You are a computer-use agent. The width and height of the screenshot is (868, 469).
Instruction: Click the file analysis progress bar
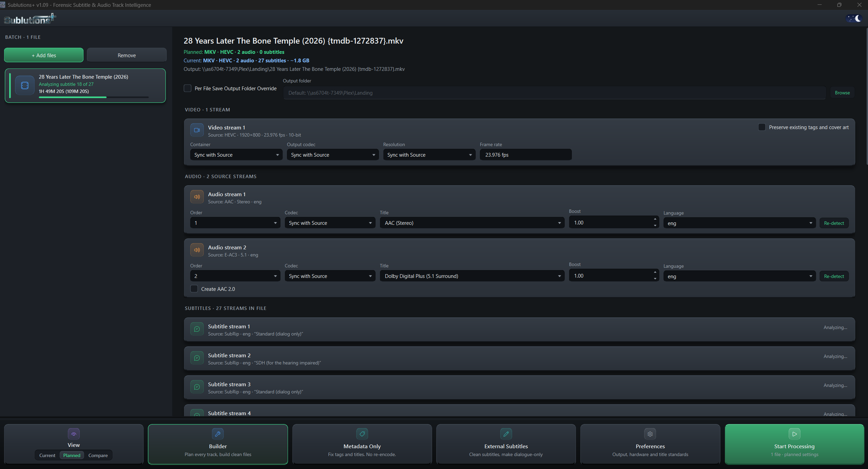click(x=94, y=97)
